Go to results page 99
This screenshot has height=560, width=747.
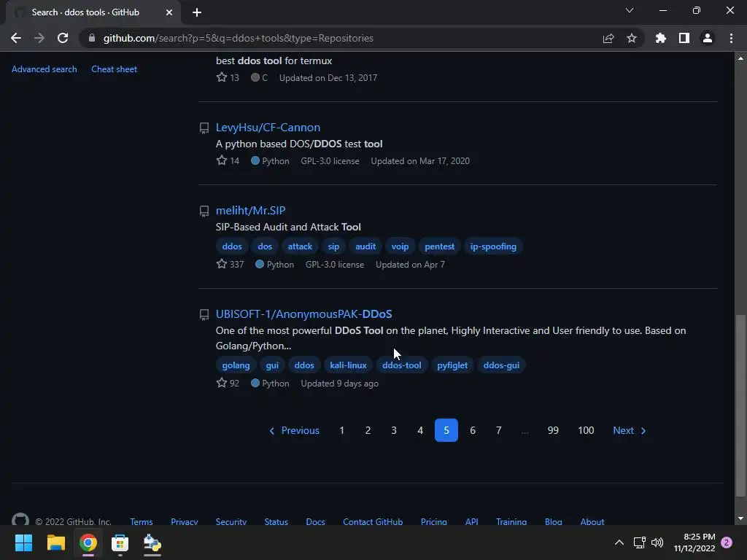[x=553, y=430]
